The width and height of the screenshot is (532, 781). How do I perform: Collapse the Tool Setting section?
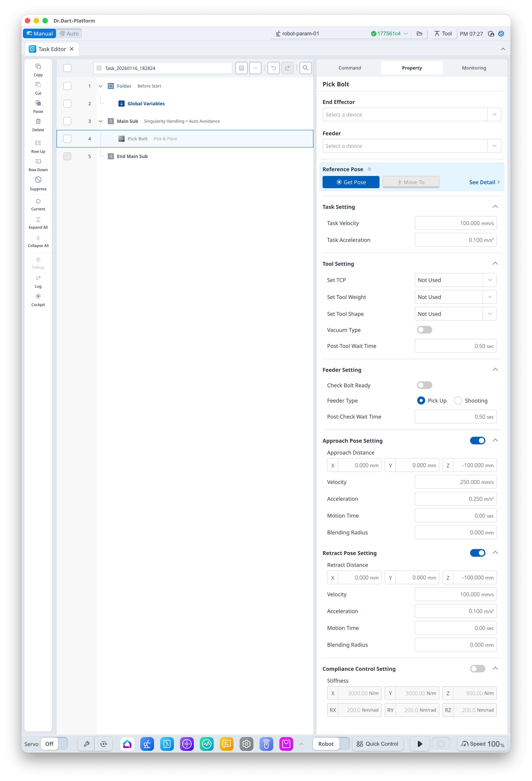click(495, 263)
